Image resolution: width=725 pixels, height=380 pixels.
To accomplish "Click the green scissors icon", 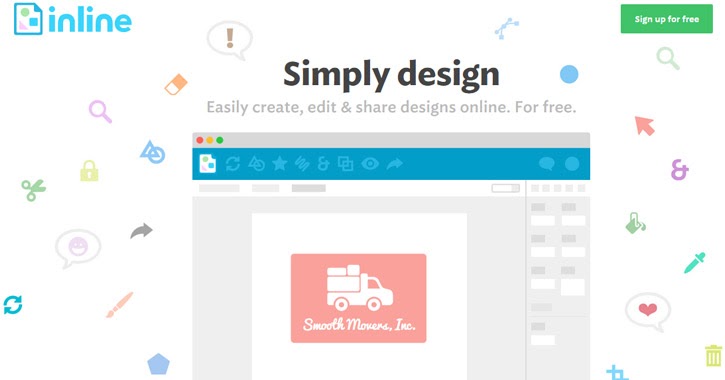I will (33, 190).
